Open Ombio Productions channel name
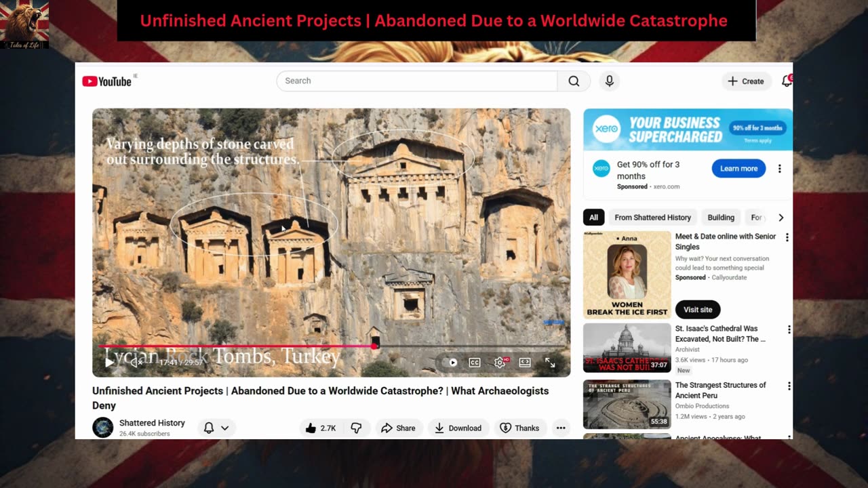 pyautogui.click(x=702, y=406)
